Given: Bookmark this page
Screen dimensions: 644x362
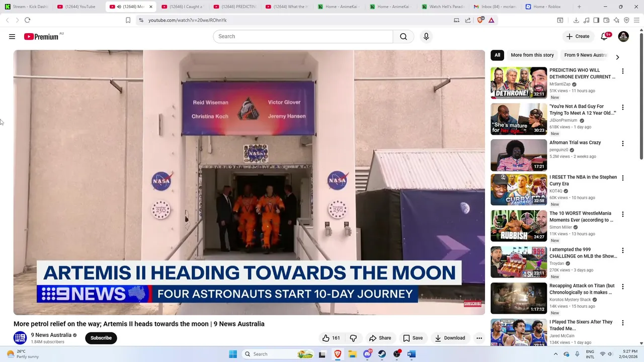Looking at the screenshot, I should coord(128,20).
